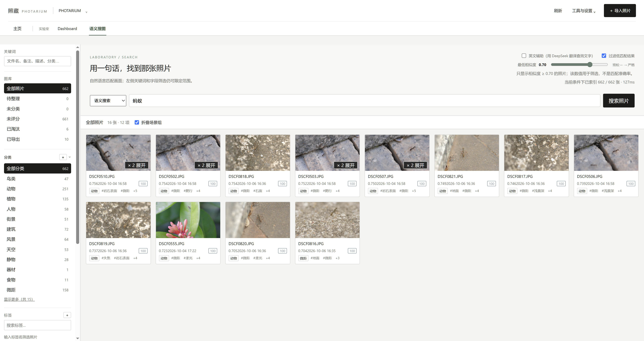Open the 工具与设置 menu

click(x=583, y=11)
